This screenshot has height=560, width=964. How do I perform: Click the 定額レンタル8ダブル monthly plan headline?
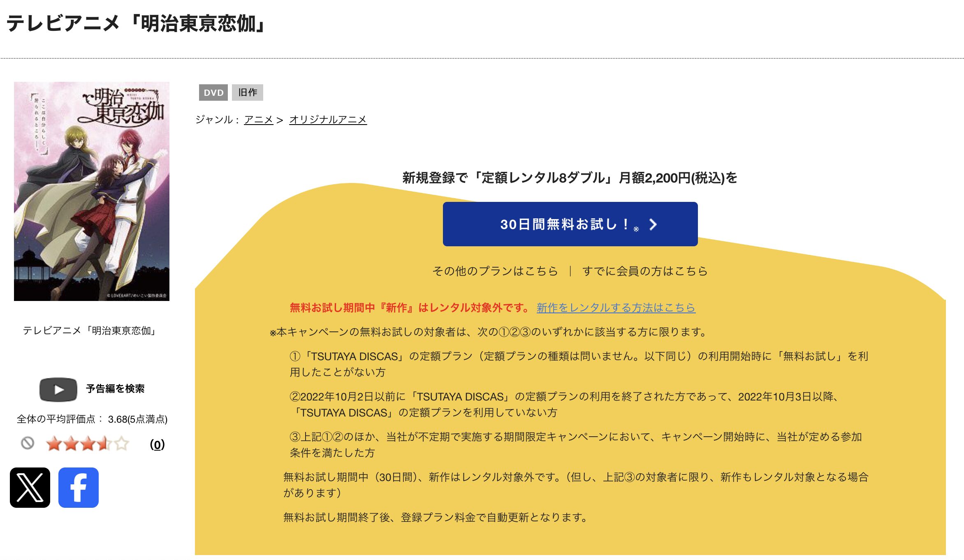(570, 178)
